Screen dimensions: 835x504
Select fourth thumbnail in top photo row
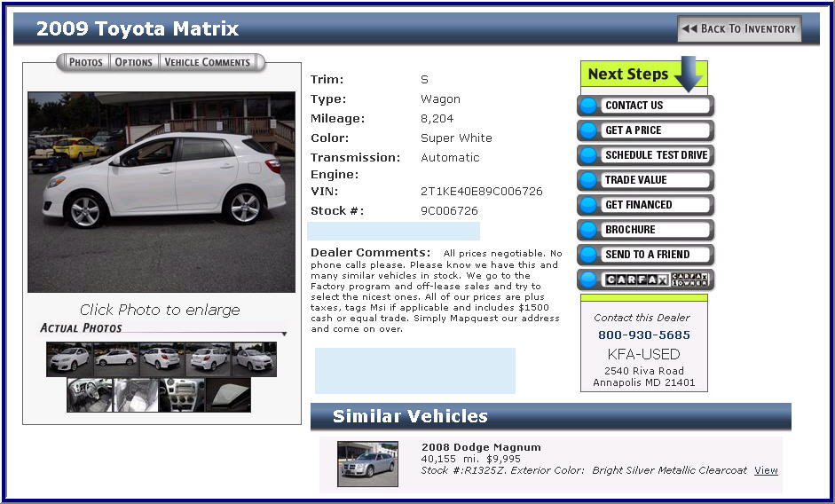209,359
